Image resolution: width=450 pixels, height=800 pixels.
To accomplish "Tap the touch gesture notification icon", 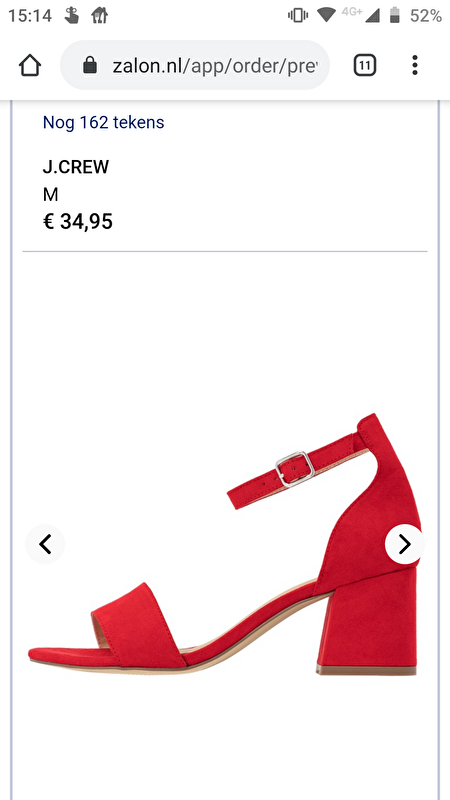I will point(72,16).
